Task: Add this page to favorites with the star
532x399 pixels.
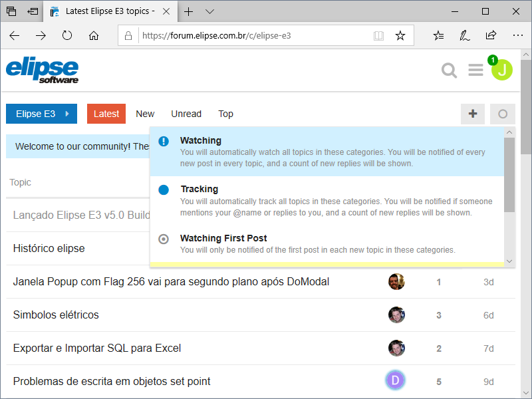Action: pyautogui.click(x=400, y=35)
